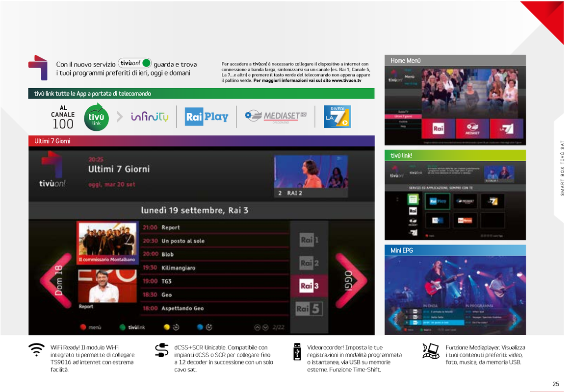Click the Home Menù audience preview image
571x392 pixels.
pos(472,93)
